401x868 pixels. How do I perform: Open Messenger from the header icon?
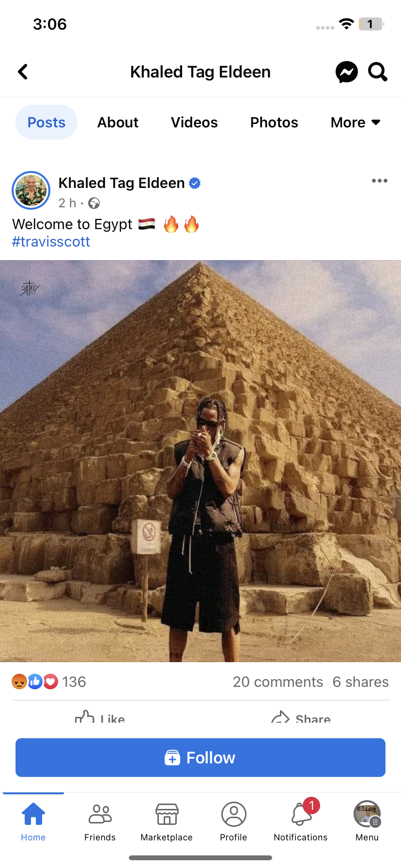click(347, 72)
